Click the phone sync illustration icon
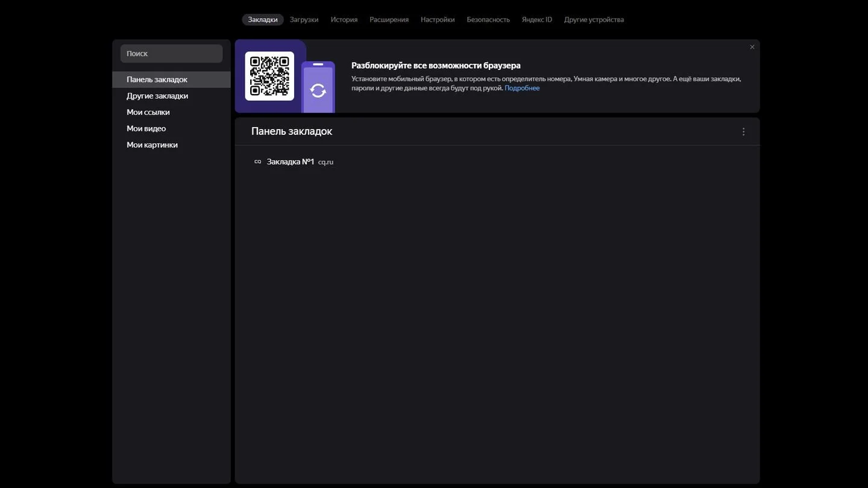Screen dimensions: 868x488 pos(318,87)
